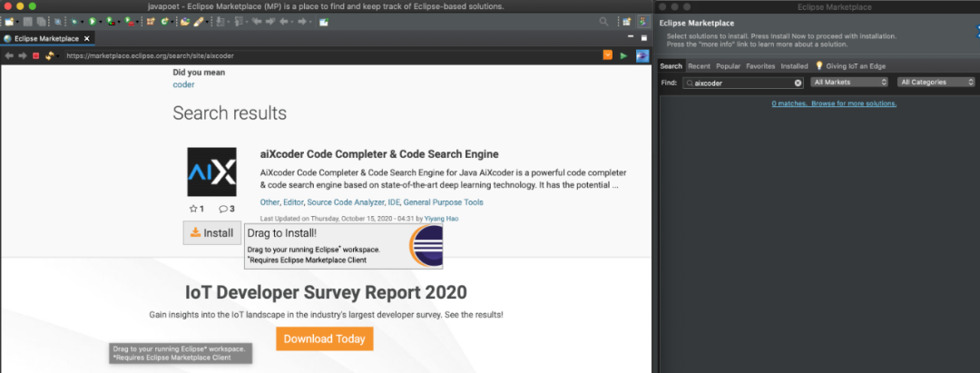
Task: Click the star favorites count
Action: tap(197, 209)
